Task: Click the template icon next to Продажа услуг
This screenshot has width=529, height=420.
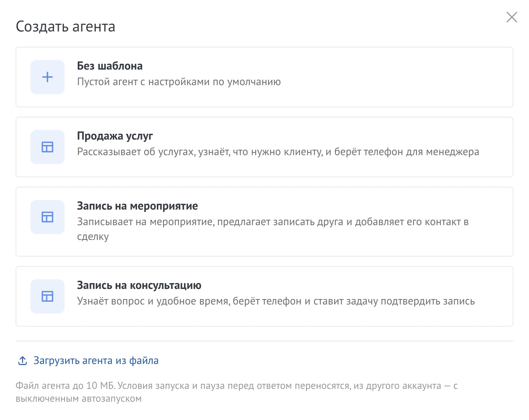Action: click(47, 147)
